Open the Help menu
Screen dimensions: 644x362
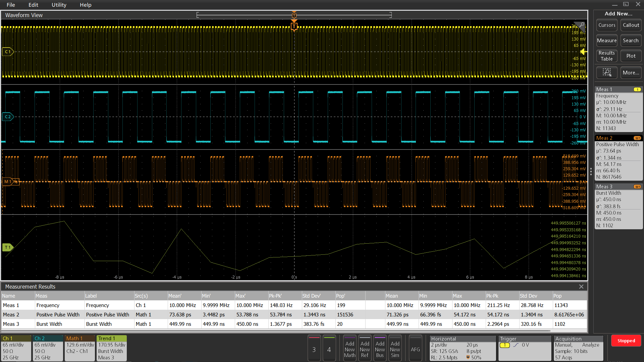[86, 5]
